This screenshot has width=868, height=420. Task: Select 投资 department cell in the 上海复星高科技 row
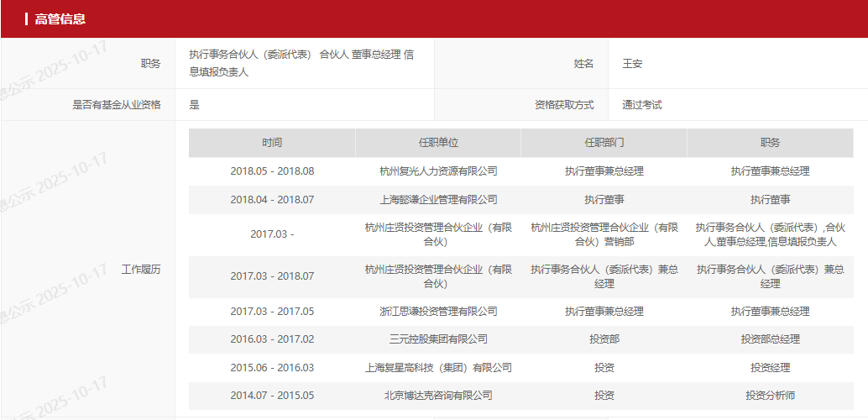click(604, 367)
